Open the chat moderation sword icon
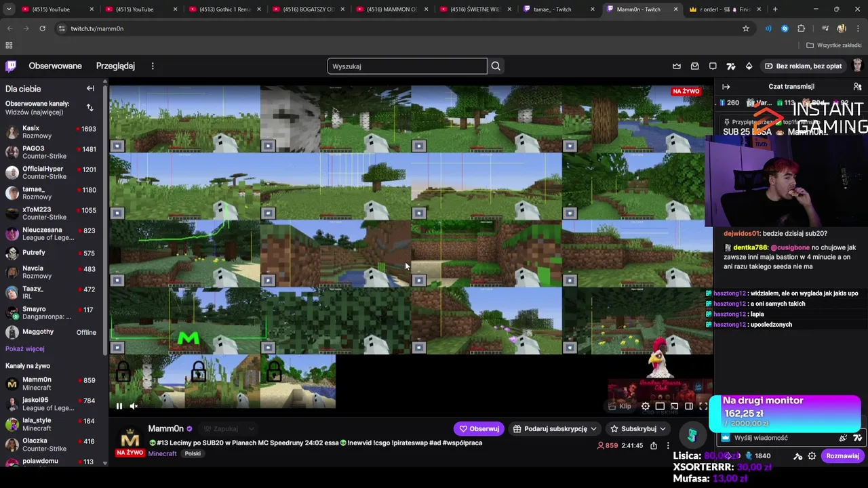868x488 pixels. tap(798, 456)
